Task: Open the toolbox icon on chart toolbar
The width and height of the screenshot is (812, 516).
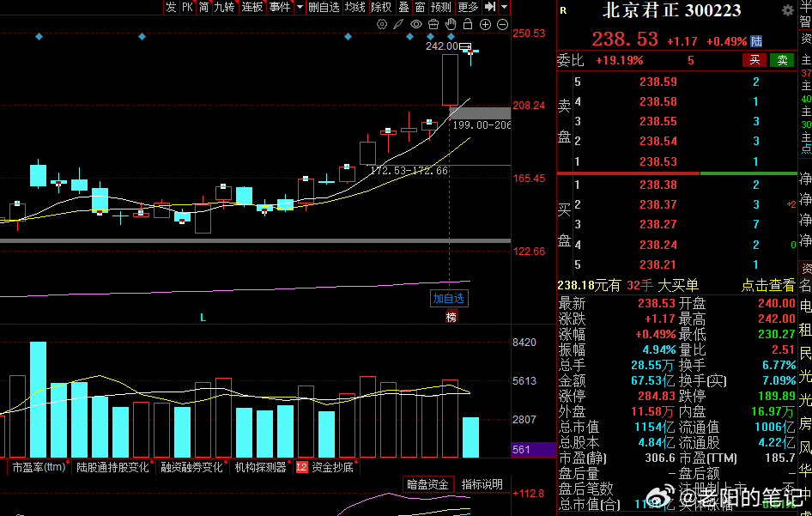Action: 433,24
